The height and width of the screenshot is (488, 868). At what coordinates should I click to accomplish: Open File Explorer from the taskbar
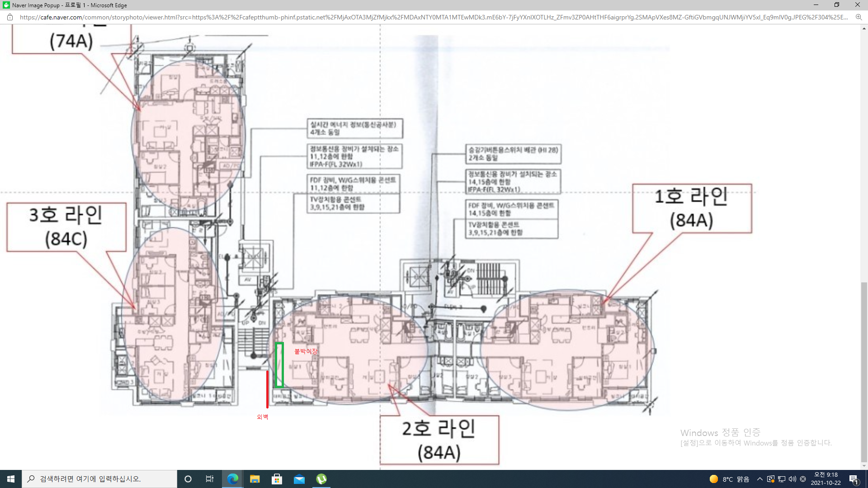pos(255,479)
